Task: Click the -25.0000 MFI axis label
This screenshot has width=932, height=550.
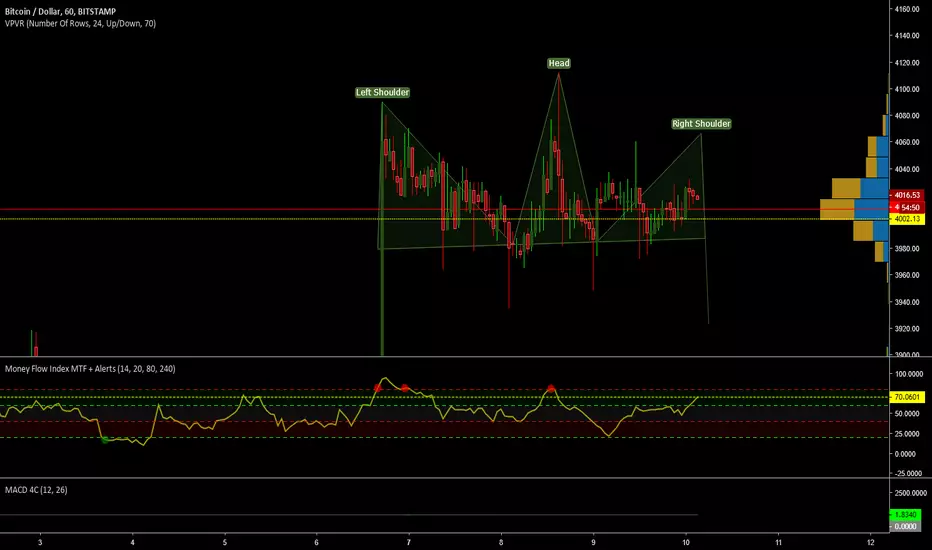Action: point(909,473)
